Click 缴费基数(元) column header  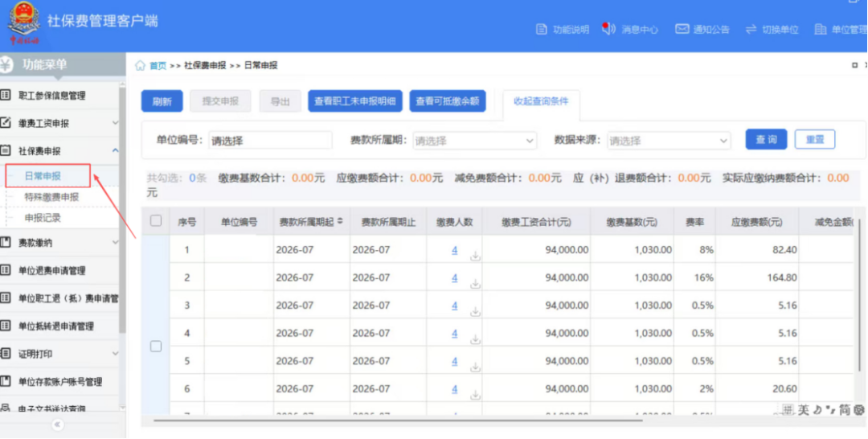(633, 221)
